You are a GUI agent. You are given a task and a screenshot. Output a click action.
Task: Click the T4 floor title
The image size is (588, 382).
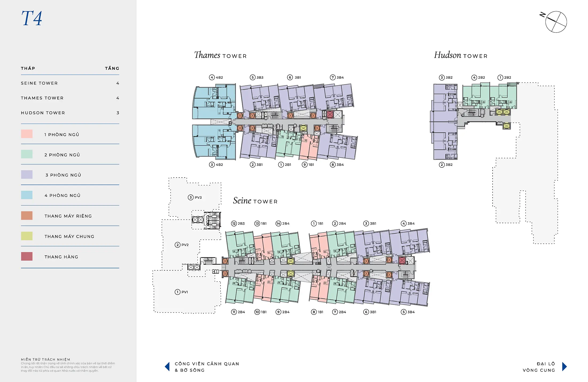pos(32,18)
